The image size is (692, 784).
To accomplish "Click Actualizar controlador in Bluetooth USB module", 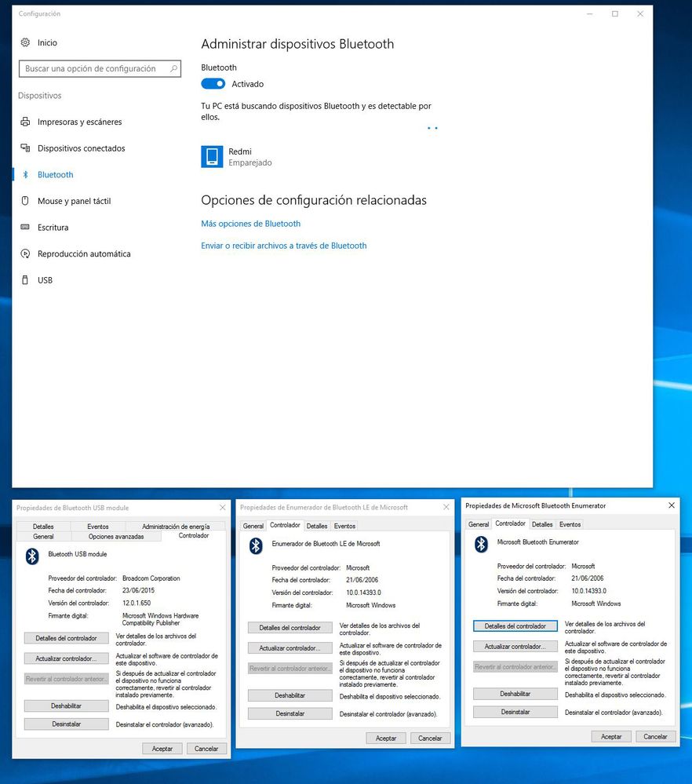I will click(x=67, y=658).
